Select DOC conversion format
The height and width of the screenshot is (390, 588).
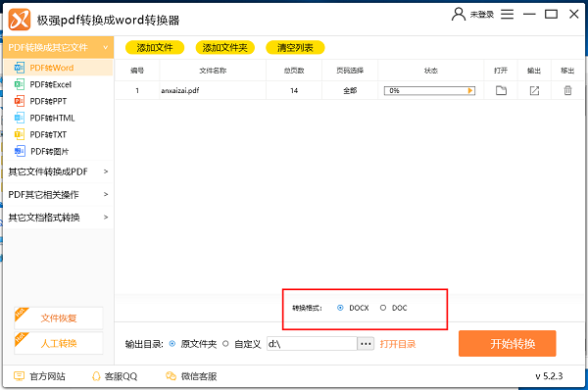click(383, 308)
